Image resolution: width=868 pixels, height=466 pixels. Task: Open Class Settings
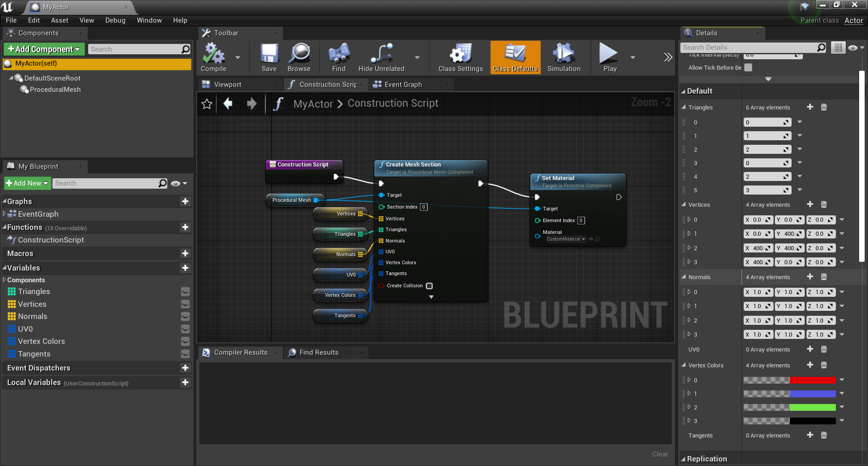[461, 57]
